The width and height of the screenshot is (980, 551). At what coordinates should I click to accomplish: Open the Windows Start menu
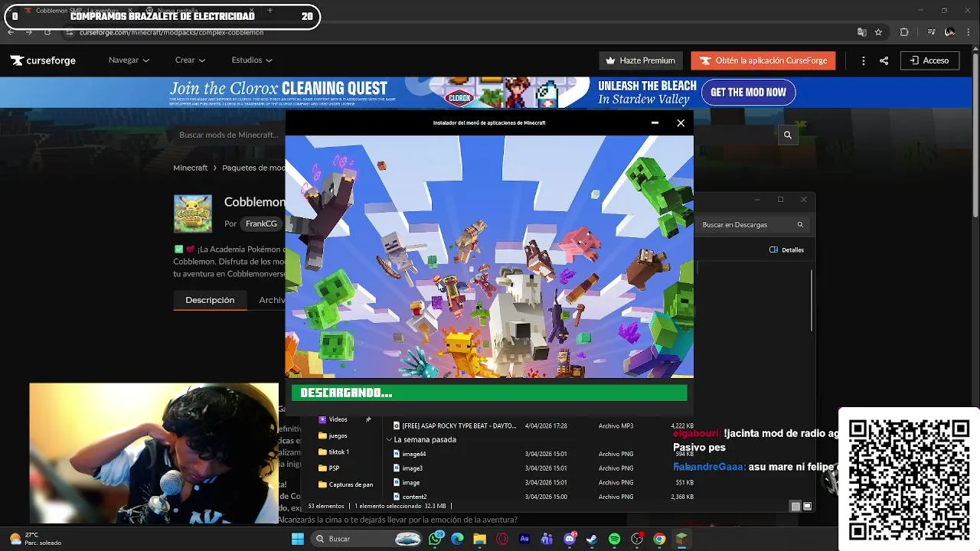coord(298,539)
